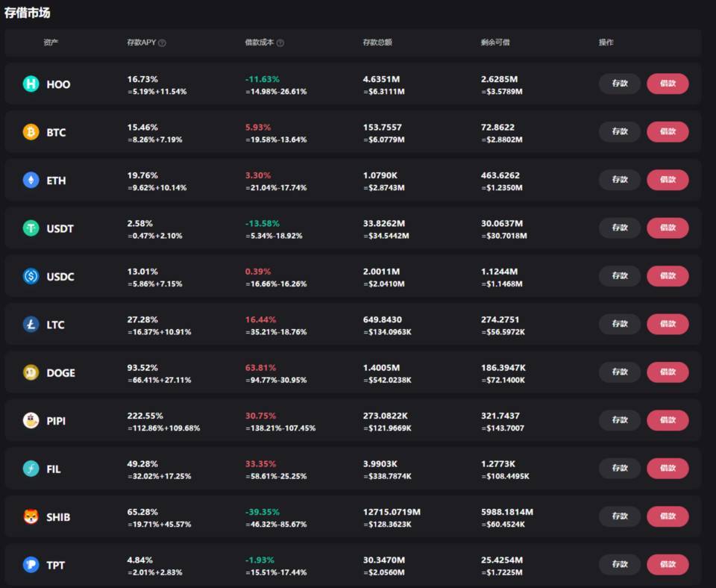Viewport: 716px width, 588px height.
Task: Click help icon next to 借款成本
Action: point(280,43)
